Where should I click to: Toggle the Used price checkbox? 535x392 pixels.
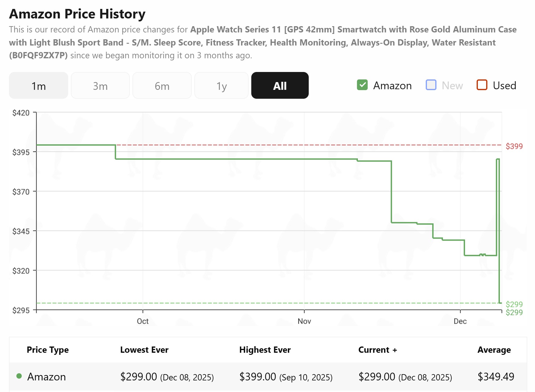pyautogui.click(x=482, y=85)
